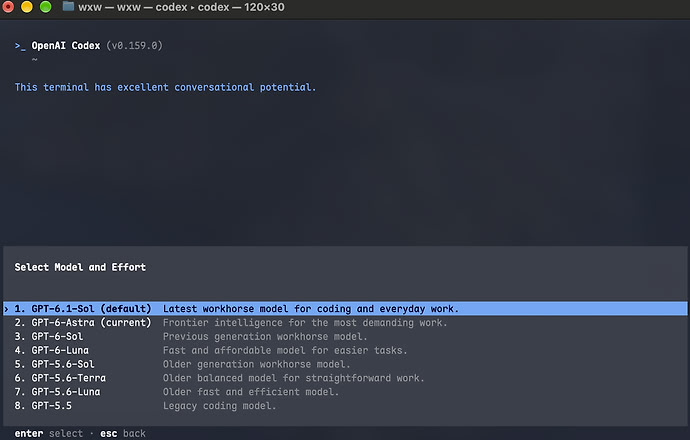Click the yellow minimize window button

pyautogui.click(x=27, y=7)
